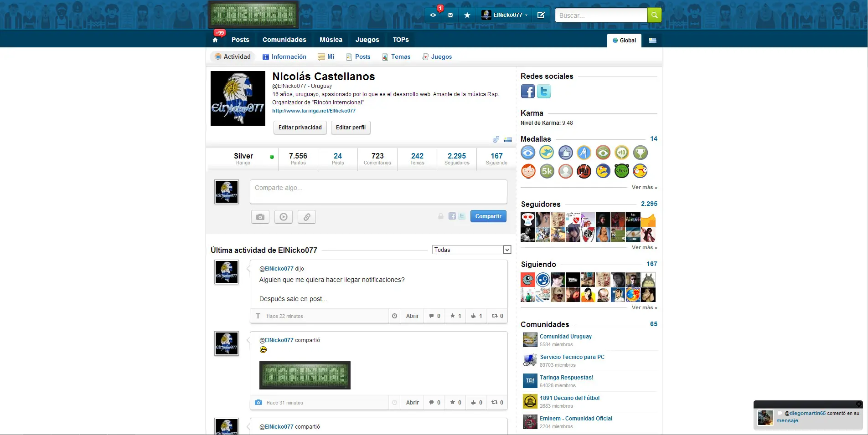Image resolution: width=868 pixels, height=435 pixels.
Task: Click the Compartir button
Action: (488, 216)
